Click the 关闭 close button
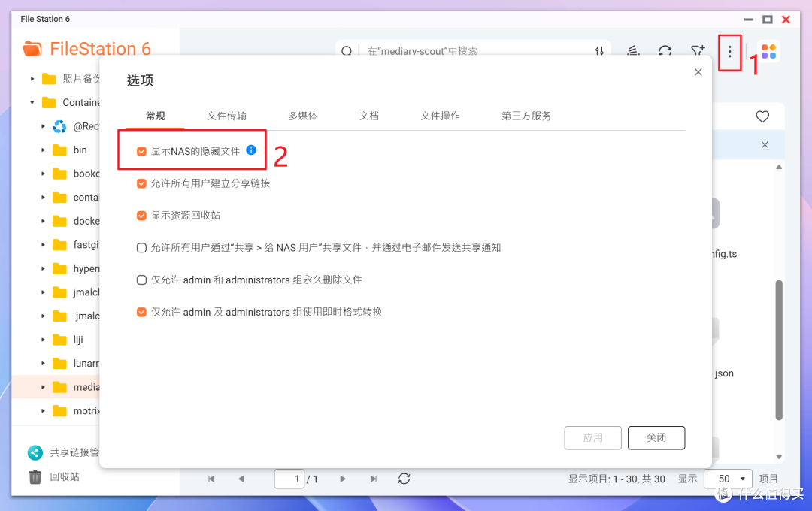812x511 pixels. click(656, 438)
